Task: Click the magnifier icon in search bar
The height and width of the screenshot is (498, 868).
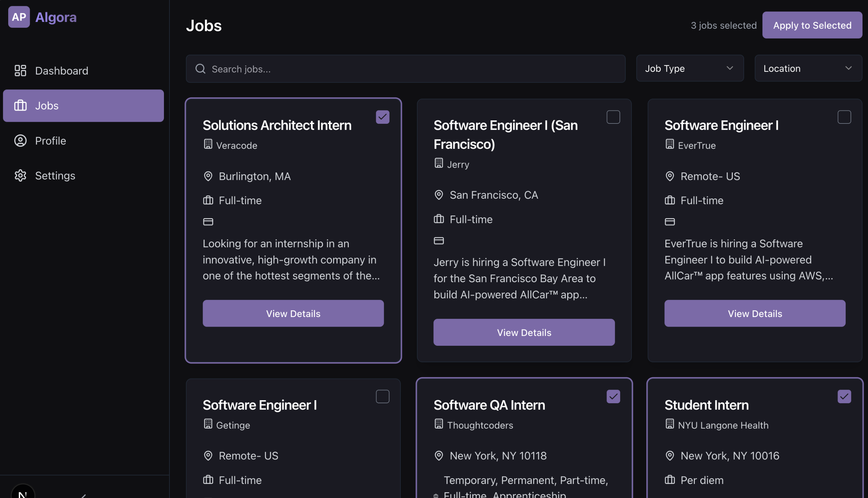Action: click(x=200, y=69)
